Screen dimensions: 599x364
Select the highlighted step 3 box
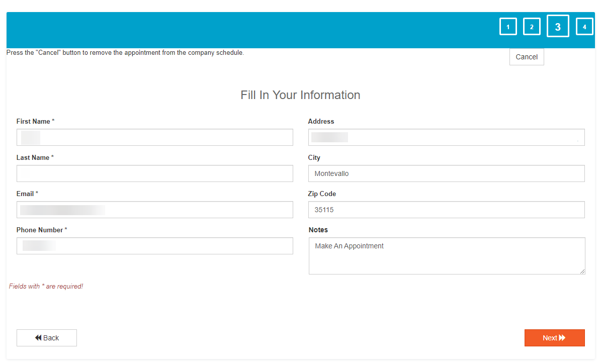[x=558, y=27]
